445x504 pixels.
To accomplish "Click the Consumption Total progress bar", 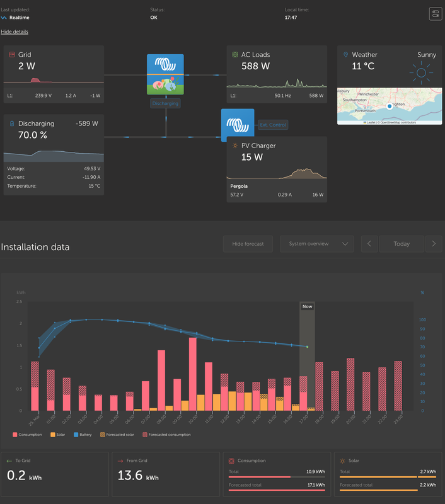I will click(277, 477).
